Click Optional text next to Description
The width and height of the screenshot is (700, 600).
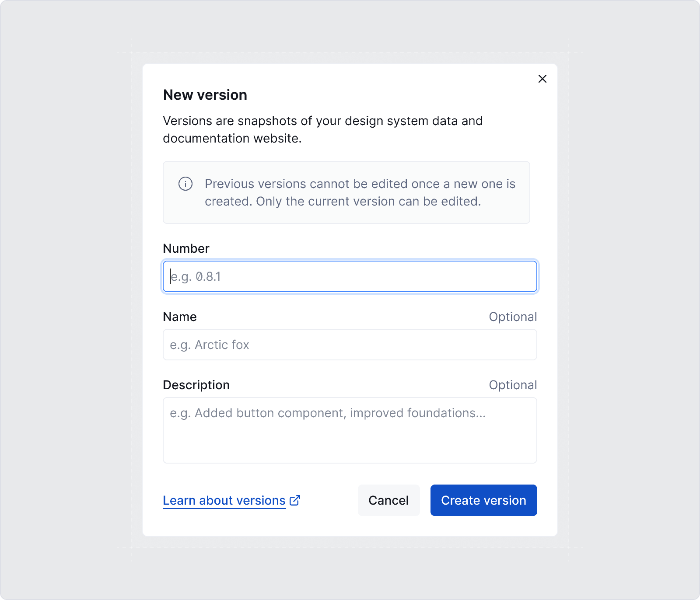tap(513, 385)
